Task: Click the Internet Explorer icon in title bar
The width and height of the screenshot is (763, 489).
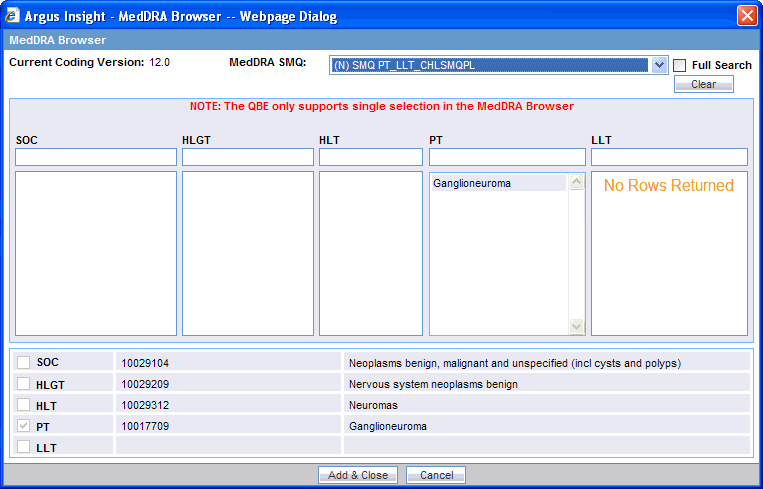Action: (x=12, y=16)
